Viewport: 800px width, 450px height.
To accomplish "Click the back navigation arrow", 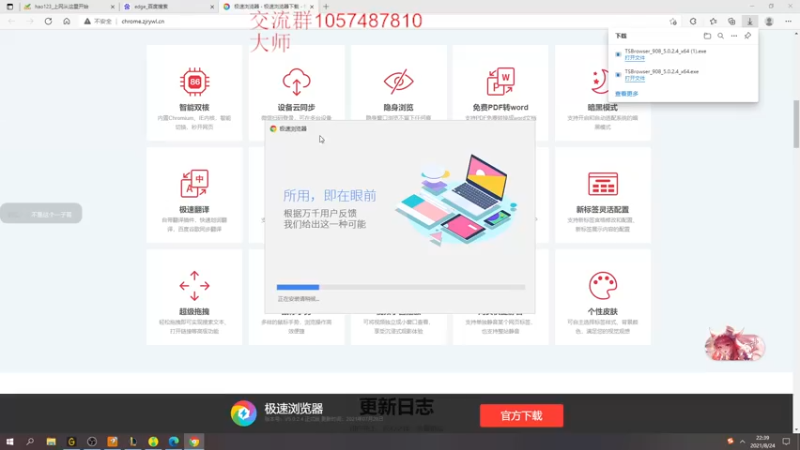I will pyautogui.click(x=11, y=21).
